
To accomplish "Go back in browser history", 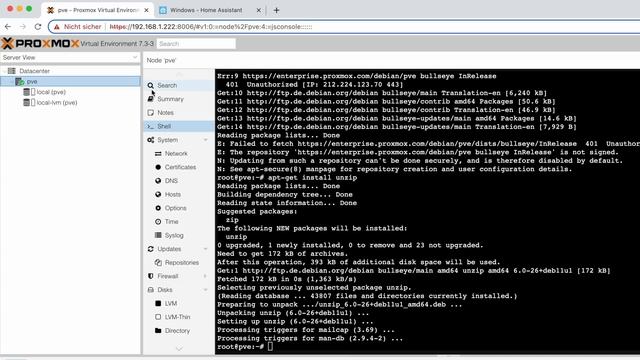I will point(8,27).
